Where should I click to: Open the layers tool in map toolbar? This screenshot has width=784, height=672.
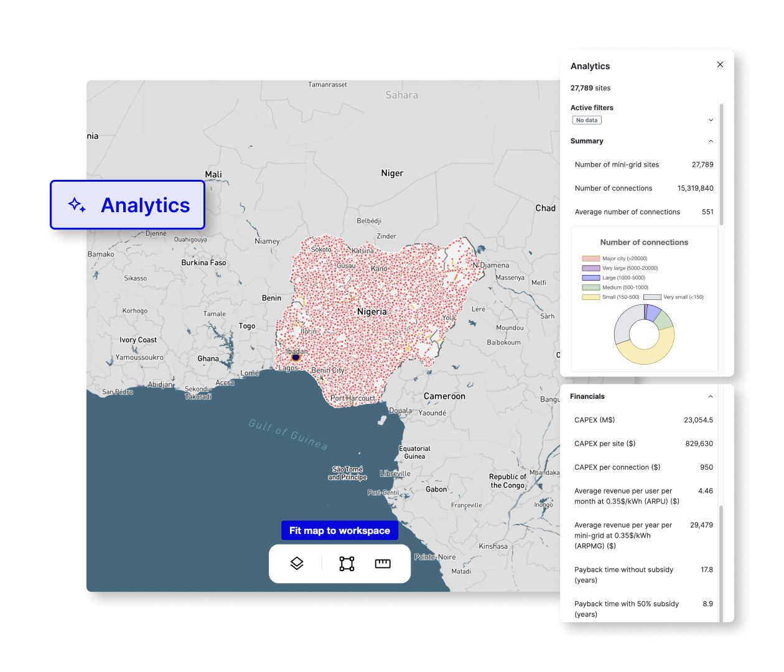(x=297, y=564)
